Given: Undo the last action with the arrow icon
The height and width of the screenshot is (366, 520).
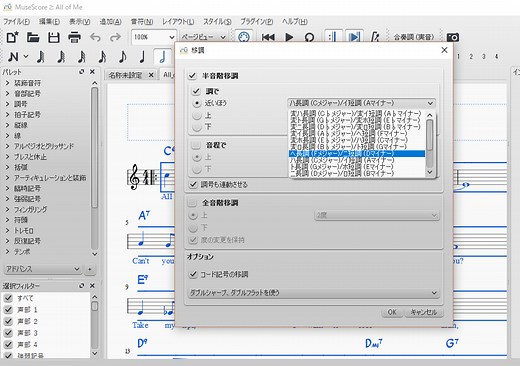Looking at the screenshot, I should pyautogui.click(x=95, y=37).
